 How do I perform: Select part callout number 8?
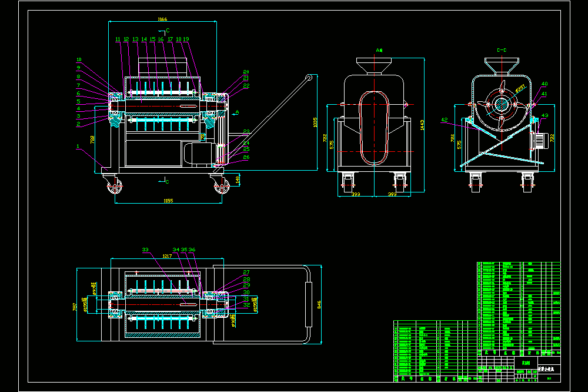point(78,77)
